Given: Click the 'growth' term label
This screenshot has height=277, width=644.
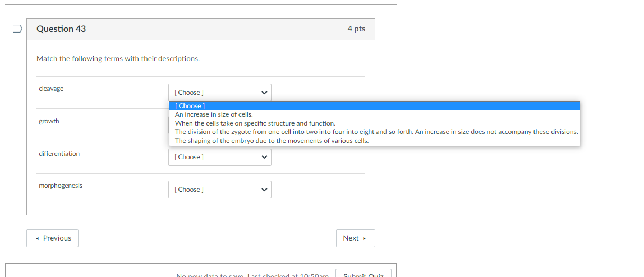Looking at the screenshot, I should pos(49,121).
